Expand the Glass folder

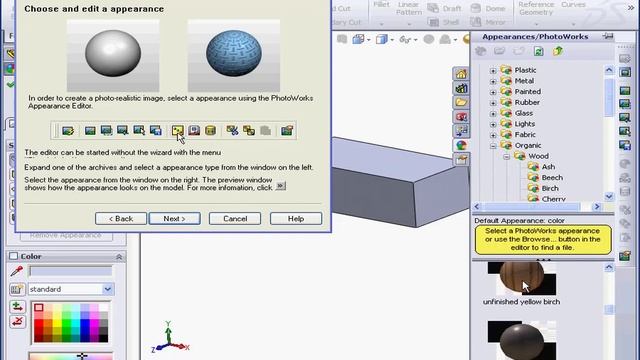tap(493, 113)
